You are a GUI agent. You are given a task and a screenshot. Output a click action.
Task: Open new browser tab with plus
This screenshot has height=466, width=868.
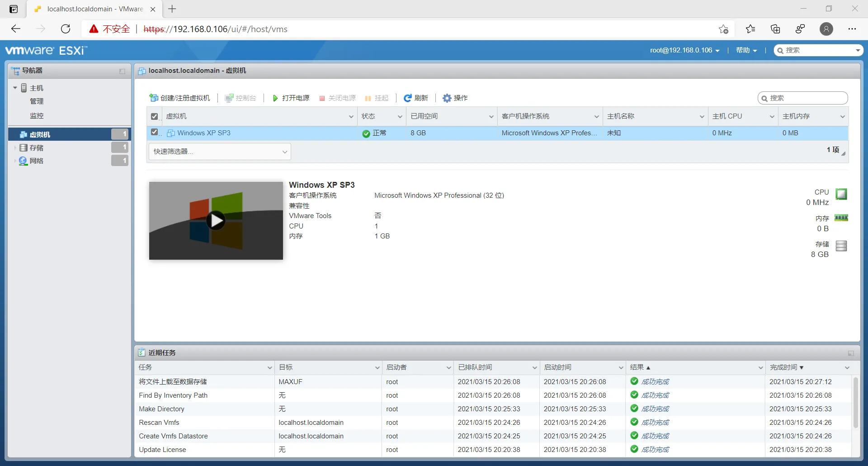tap(172, 9)
